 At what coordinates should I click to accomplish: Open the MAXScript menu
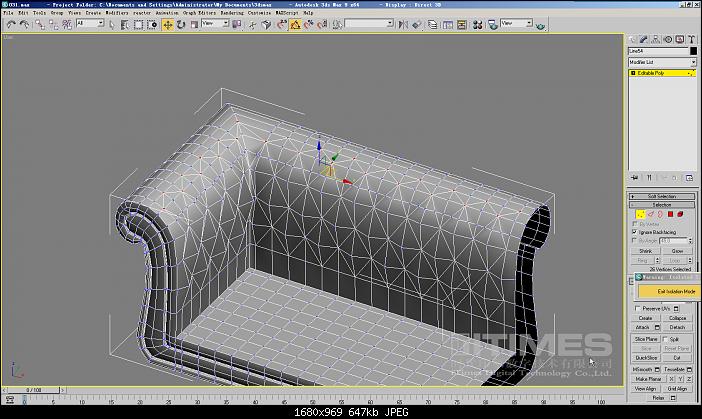[287, 13]
